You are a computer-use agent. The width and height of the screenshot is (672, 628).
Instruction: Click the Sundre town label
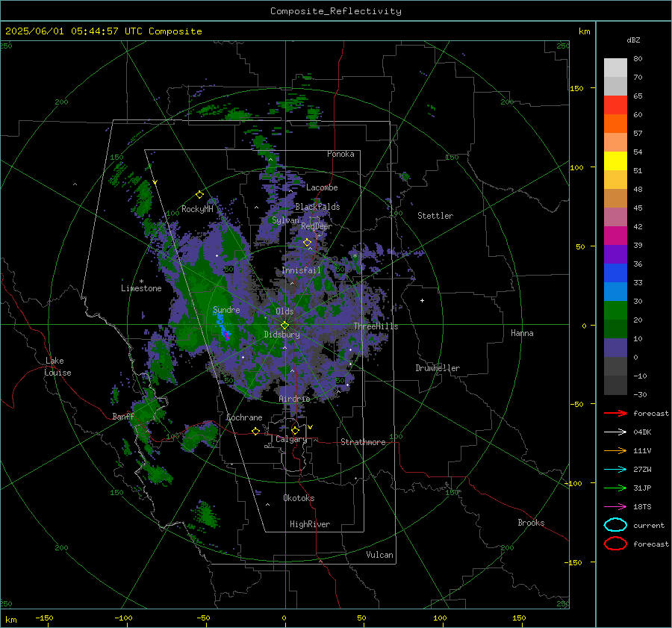click(x=226, y=309)
